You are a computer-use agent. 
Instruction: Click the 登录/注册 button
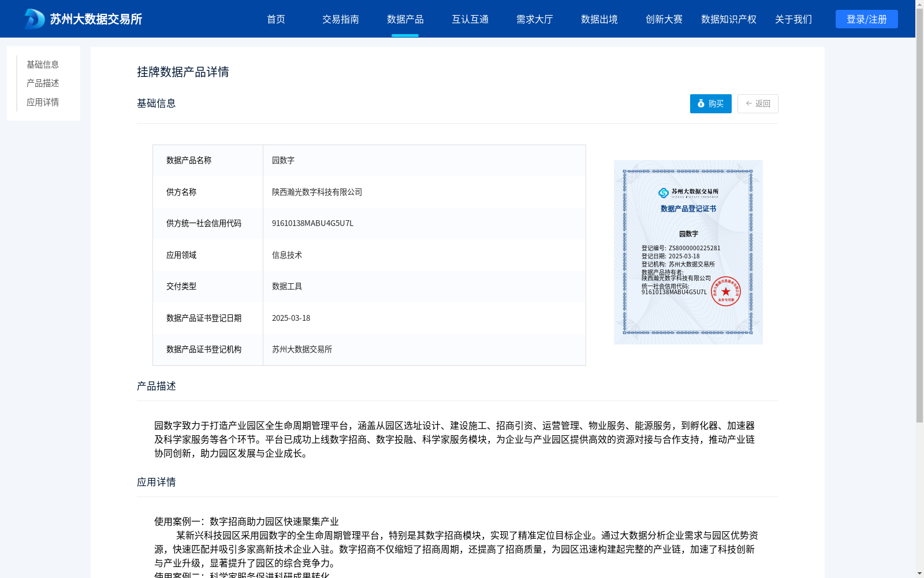click(x=867, y=19)
